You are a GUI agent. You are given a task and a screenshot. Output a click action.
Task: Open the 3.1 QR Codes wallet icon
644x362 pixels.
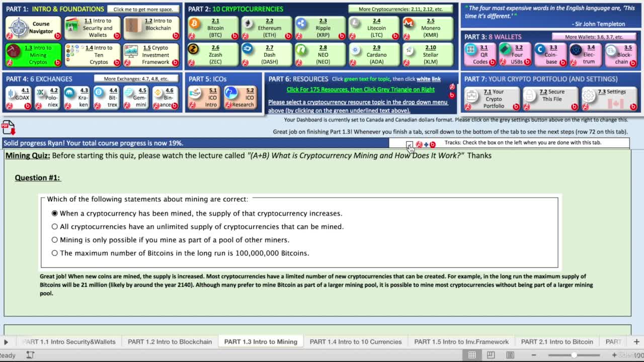(x=471, y=49)
